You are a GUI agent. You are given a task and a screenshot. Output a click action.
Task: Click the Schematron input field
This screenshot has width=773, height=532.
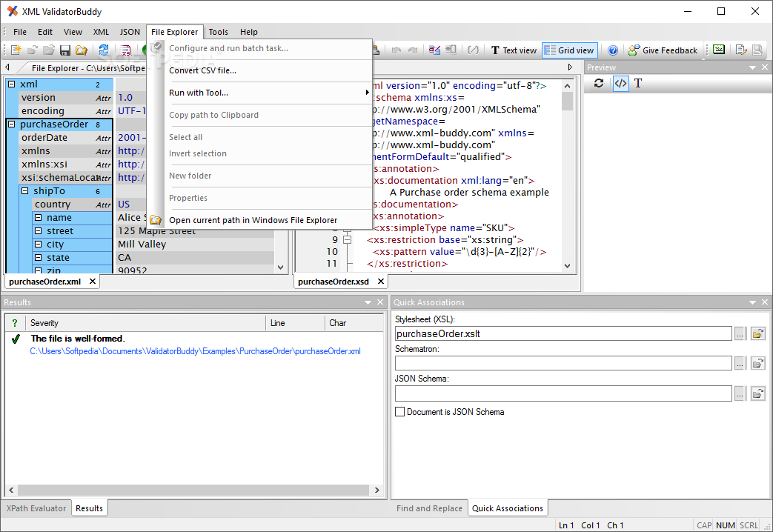[x=563, y=363]
